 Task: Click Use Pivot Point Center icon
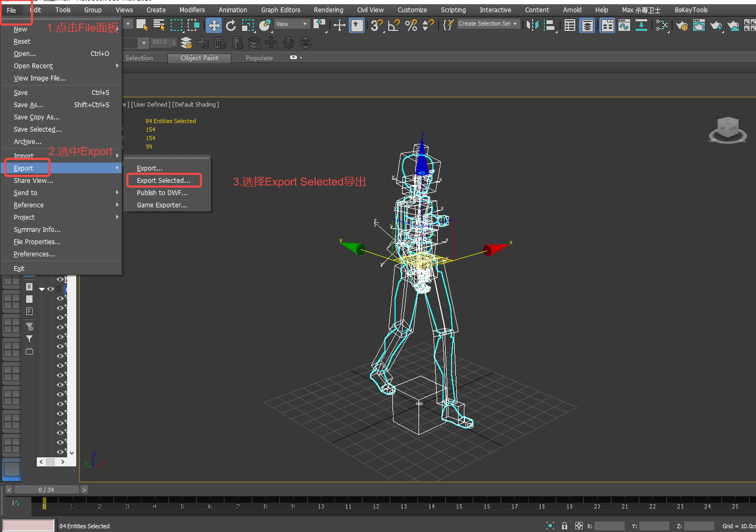pos(320,25)
